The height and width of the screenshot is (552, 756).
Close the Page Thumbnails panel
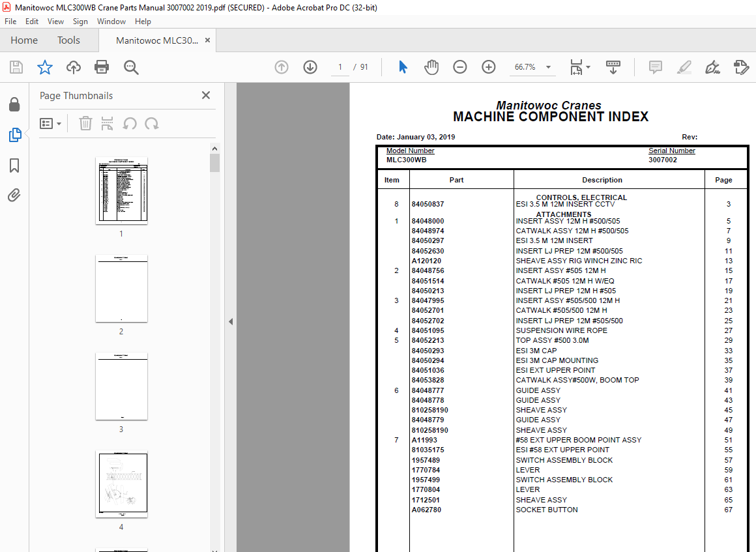tap(206, 95)
